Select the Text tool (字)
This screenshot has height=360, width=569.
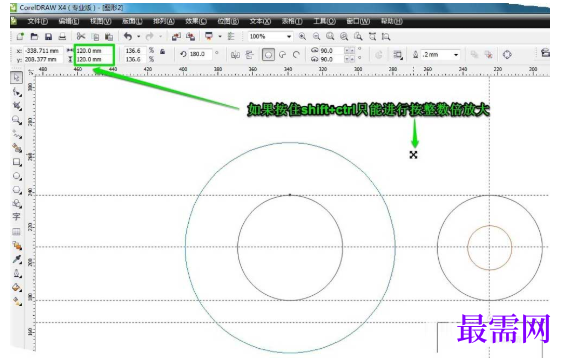click(x=16, y=217)
